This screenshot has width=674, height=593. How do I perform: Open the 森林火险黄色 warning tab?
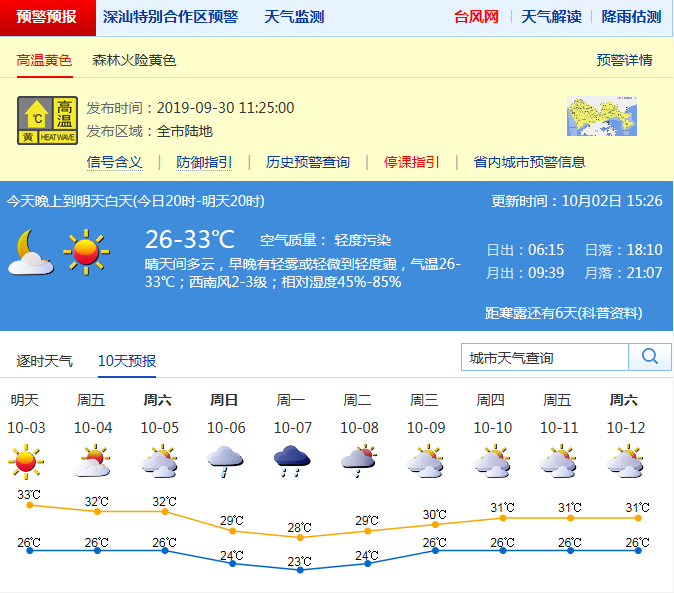click(x=134, y=60)
